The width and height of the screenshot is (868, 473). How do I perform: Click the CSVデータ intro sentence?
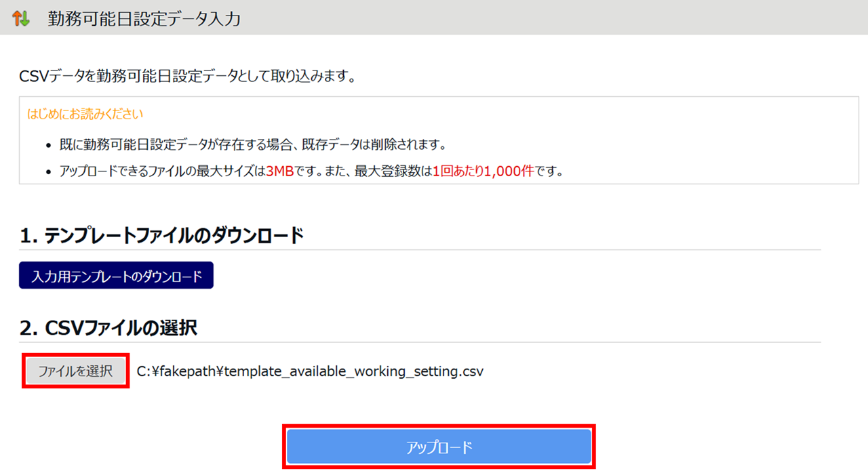coord(188,77)
